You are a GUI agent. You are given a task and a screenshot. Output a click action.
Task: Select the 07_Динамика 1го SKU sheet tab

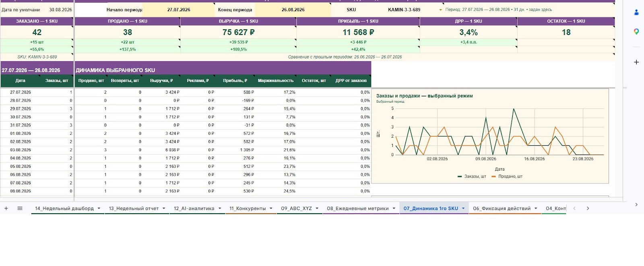pyautogui.click(x=431, y=208)
